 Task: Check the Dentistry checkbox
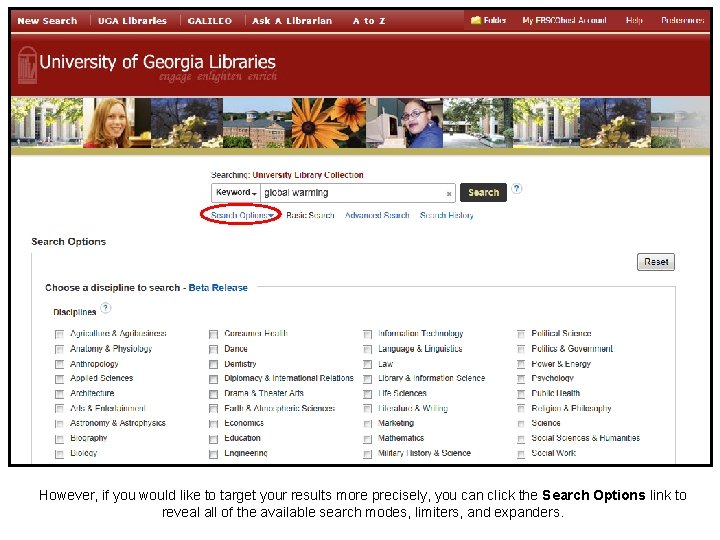[x=213, y=365]
